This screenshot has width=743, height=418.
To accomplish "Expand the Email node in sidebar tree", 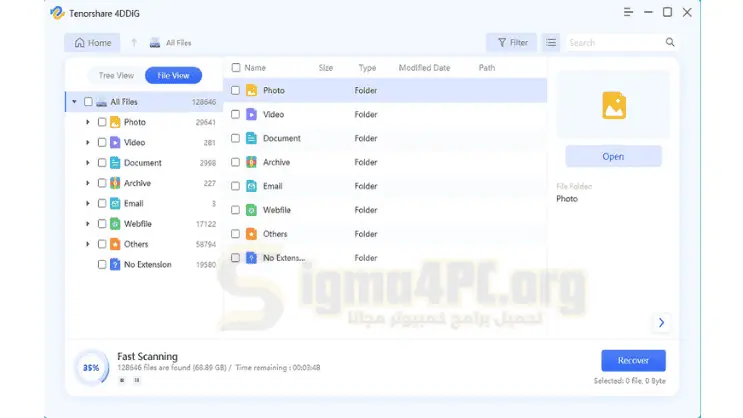I will coord(88,203).
